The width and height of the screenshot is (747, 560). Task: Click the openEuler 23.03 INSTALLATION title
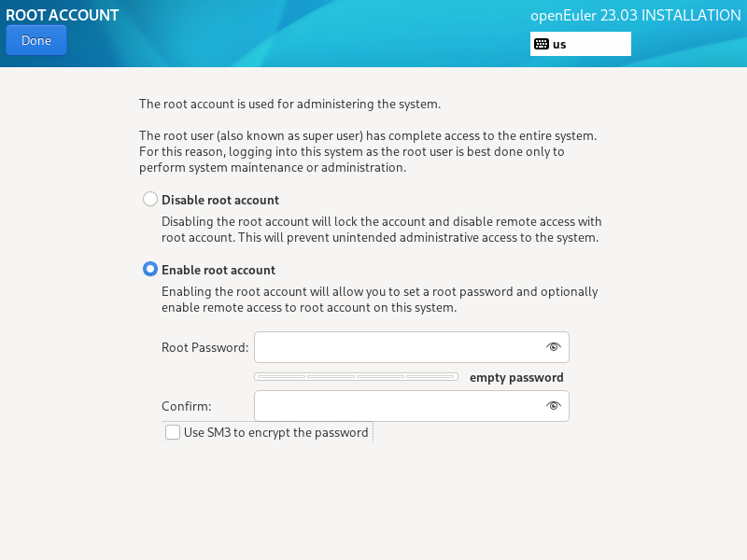click(x=635, y=15)
